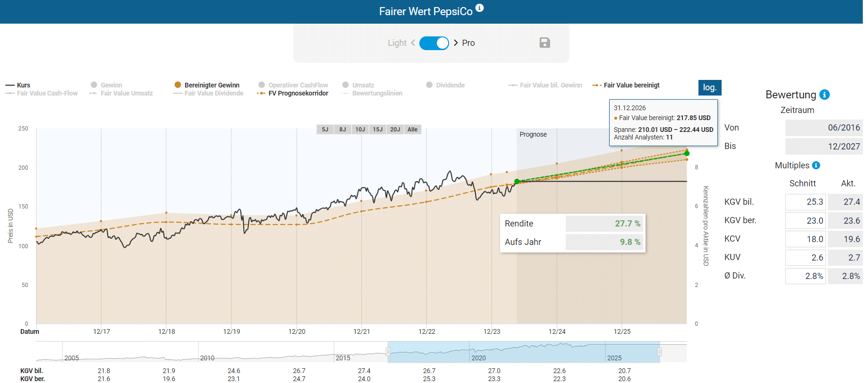Show Fair Value Cash-Flow line
This screenshot has width=868, height=383.
(42, 93)
